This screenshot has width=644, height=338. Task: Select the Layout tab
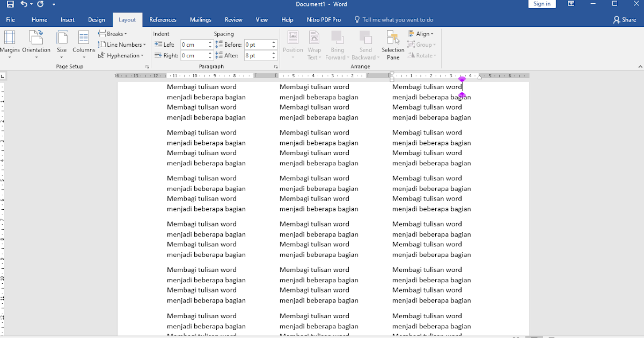127,20
